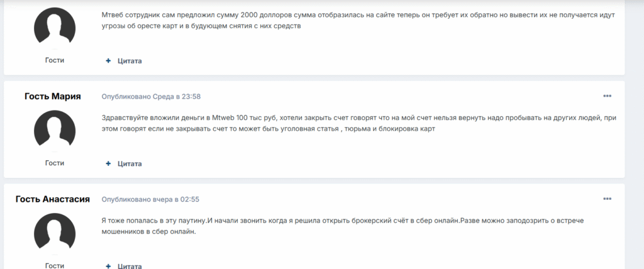Open three-dots menu on Анастасия's post
Screen dimensions: 644x269
click(x=607, y=199)
